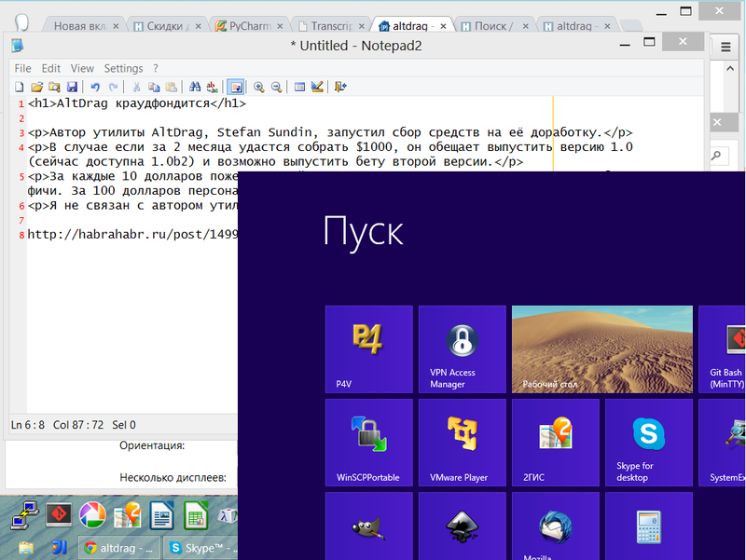This screenshot has width=746, height=560.
Task: Open the ? help menu
Action: click(156, 68)
